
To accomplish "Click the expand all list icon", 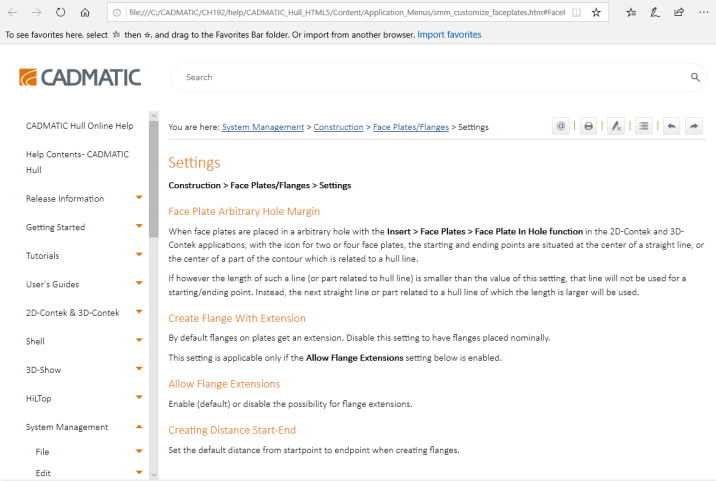I will (644, 126).
